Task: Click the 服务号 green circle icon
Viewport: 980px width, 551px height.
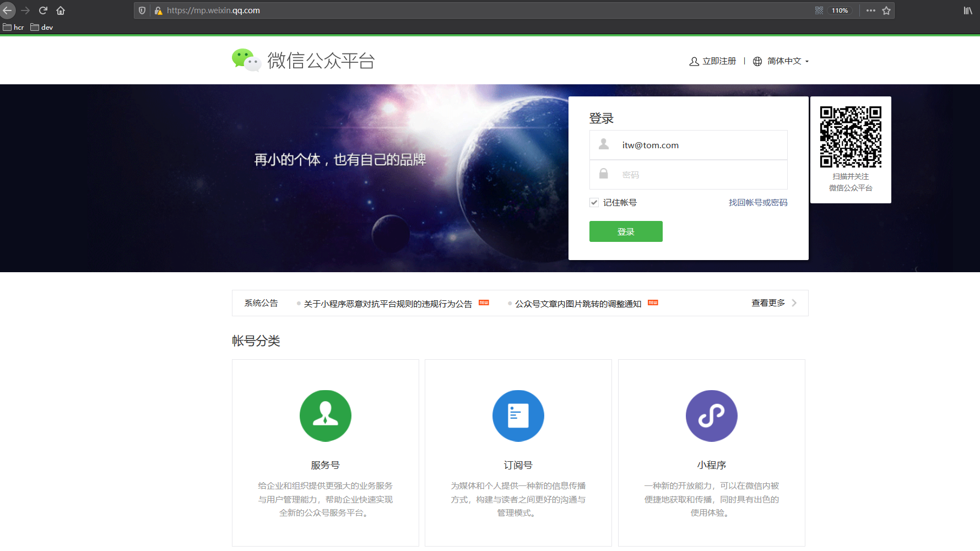Action: tap(326, 416)
